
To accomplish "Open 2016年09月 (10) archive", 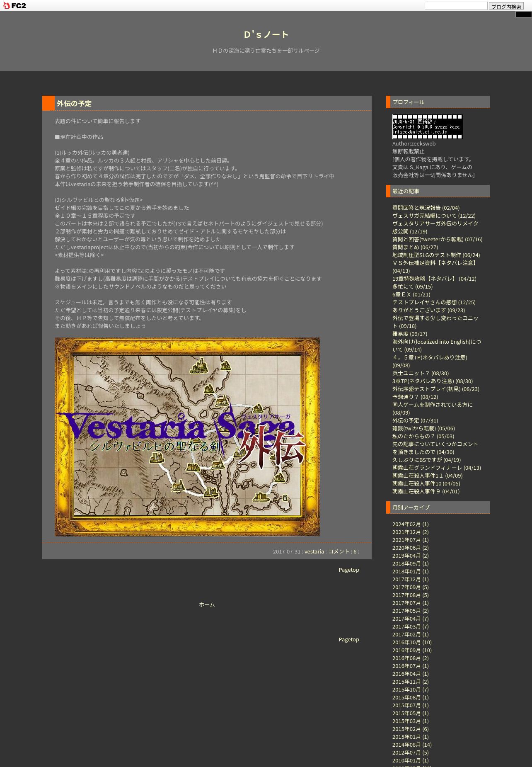I will click(412, 650).
